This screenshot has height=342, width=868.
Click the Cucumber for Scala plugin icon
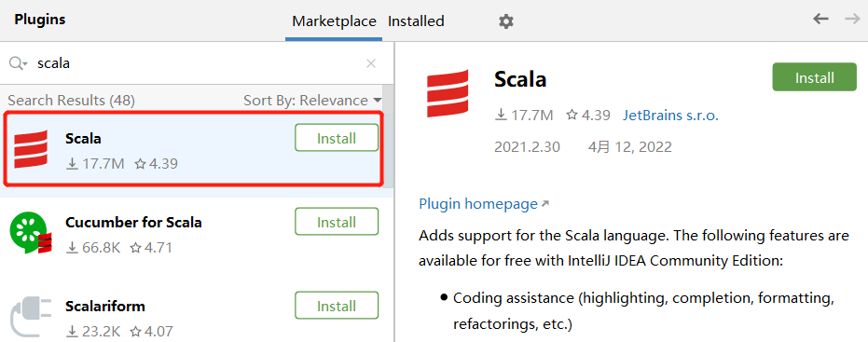coord(31,233)
